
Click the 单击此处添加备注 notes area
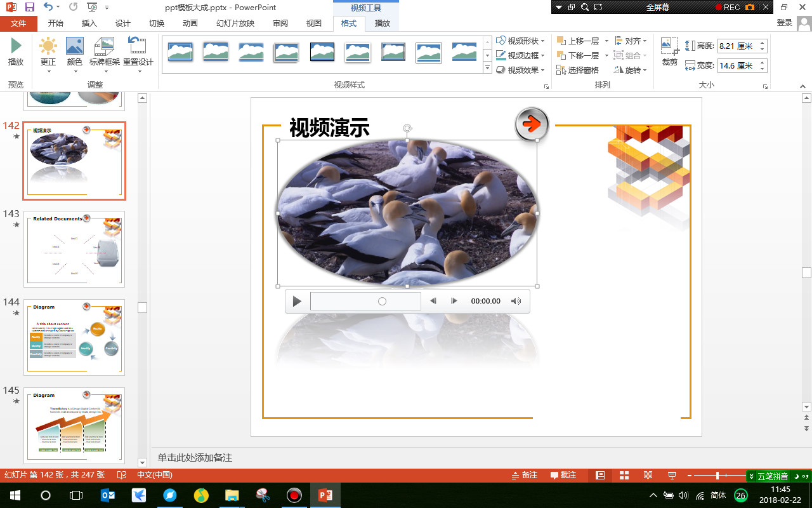tap(195, 457)
